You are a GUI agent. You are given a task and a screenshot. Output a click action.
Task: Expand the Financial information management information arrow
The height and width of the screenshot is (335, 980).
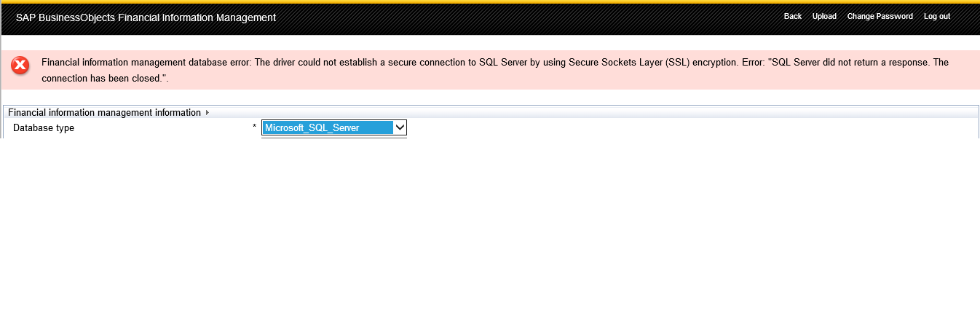point(208,113)
